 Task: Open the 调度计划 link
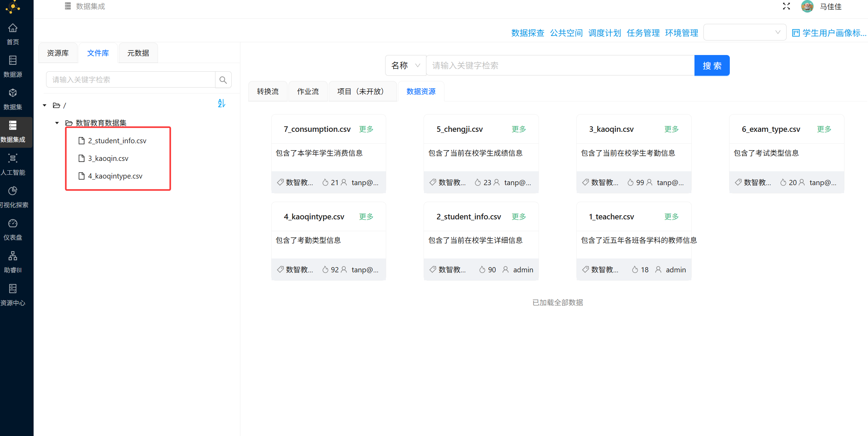605,33
